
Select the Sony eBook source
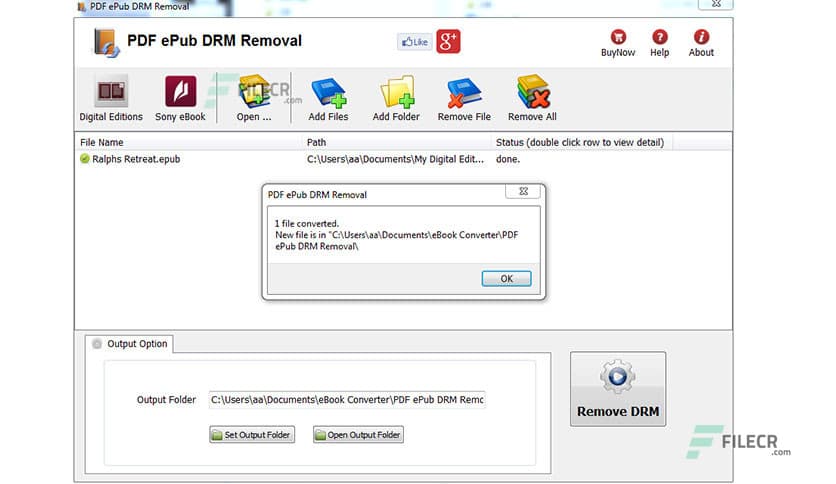point(180,99)
